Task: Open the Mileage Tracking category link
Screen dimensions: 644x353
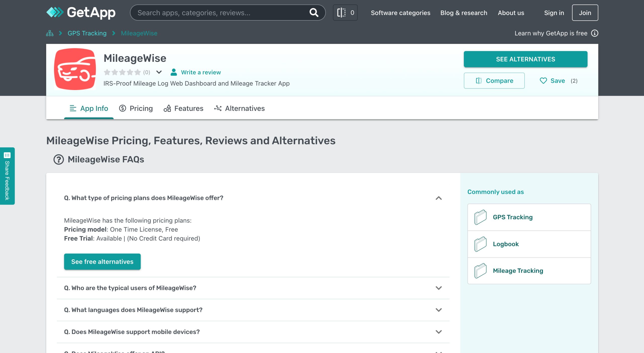Action: click(518, 271)
